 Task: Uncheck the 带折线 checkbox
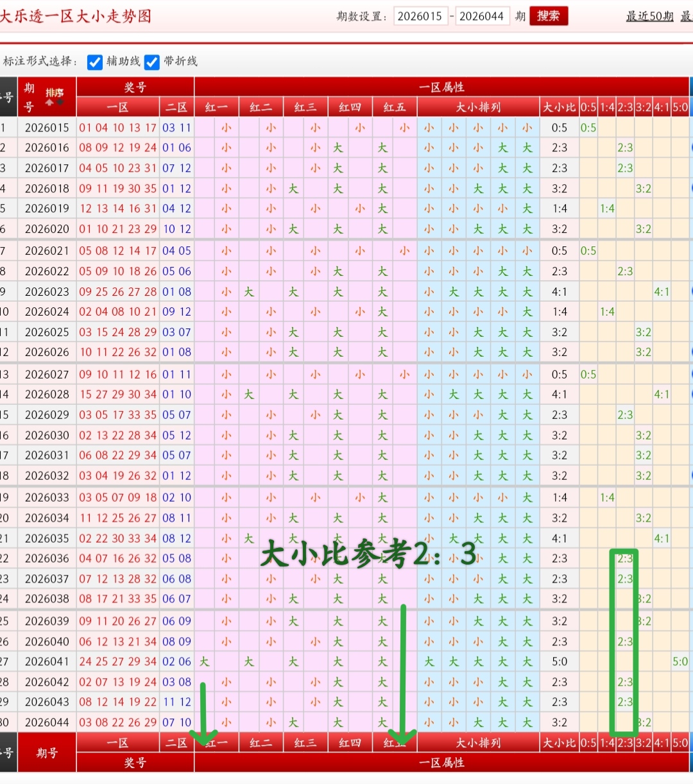point(152,62)
